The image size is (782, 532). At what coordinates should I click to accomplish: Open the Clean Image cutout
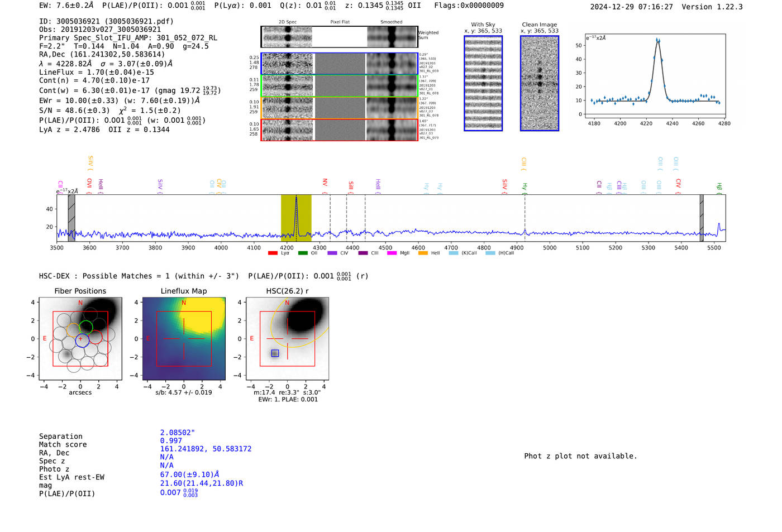540,83
